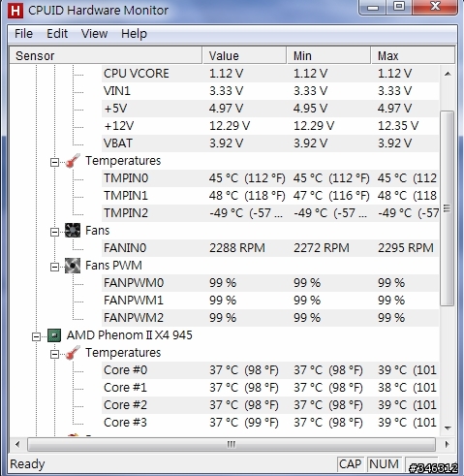Select the Core #1 temperature row
464x476 pixels.
pyautogui.click(x=270, y=388)
